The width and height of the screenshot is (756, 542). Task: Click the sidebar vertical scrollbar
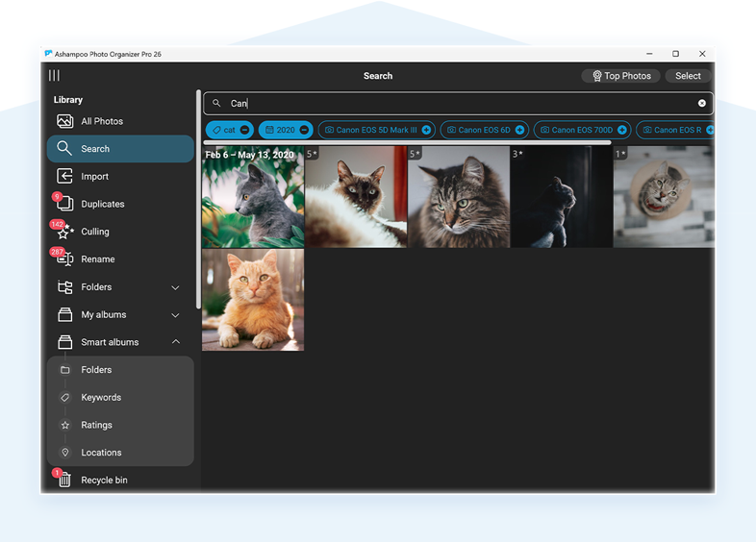[x=198, y=199]
